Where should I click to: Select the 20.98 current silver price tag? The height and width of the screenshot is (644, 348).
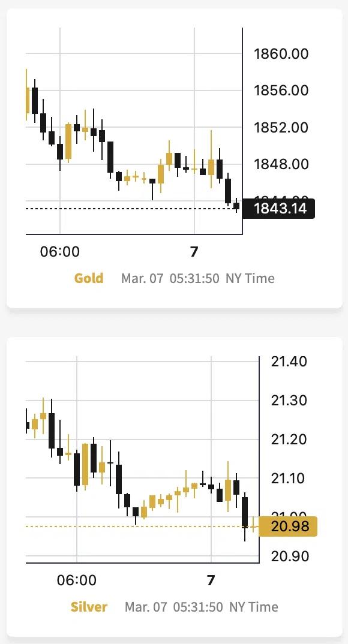coord(289,526)
